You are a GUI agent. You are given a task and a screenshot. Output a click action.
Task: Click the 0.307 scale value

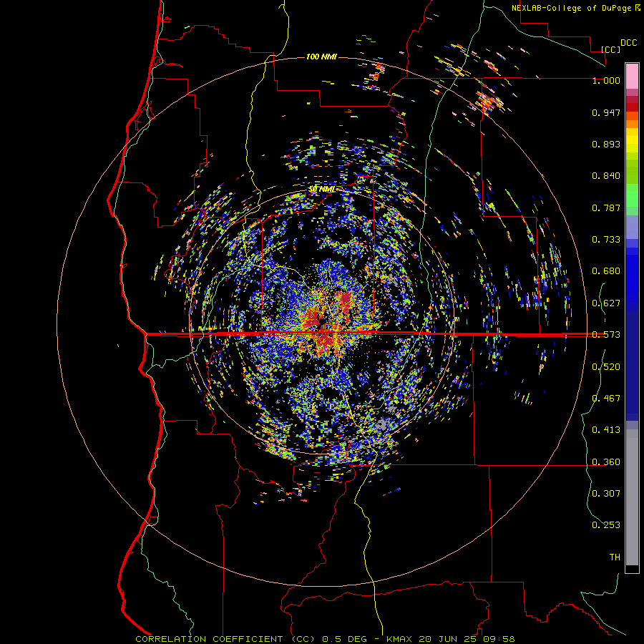click(x=606, y=493)
